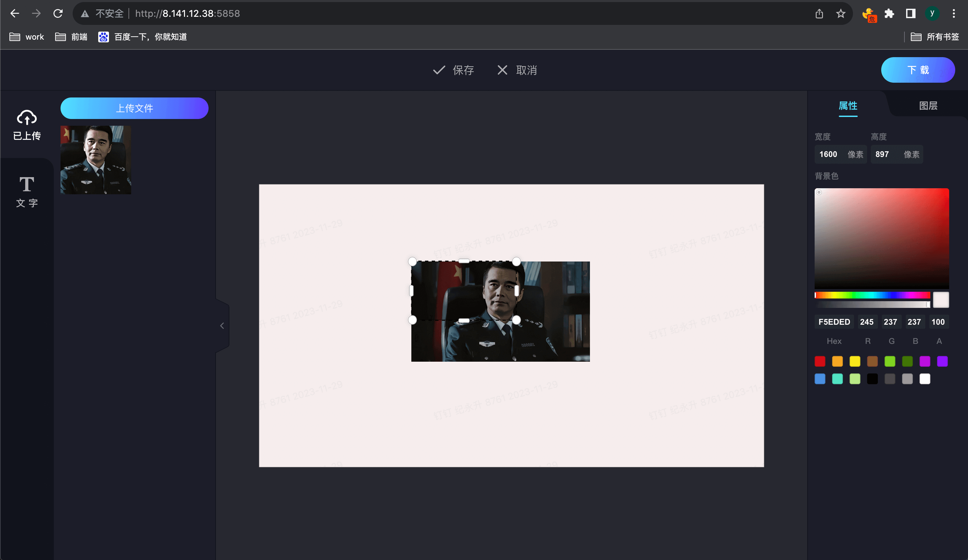Click the 下载 download button
Image resolution: width=968 pixels, height=560 pixels.
(x=918, y=70)
